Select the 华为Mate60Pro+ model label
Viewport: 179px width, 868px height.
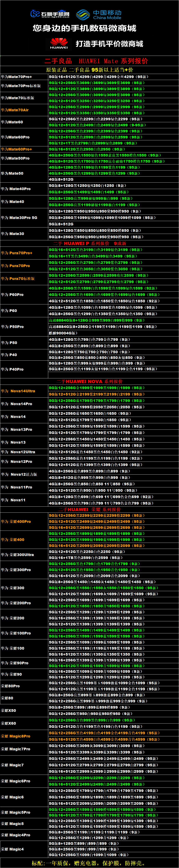(x=17, y=149)
